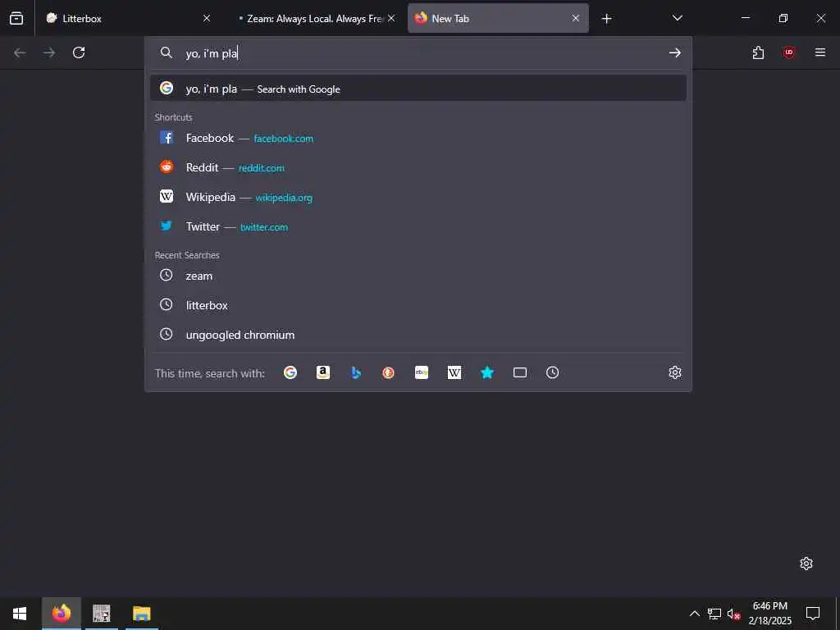Open search settings gear in dropdown
Screen dimensions: 840x630
pyautogui.click(x=675, y=372)
